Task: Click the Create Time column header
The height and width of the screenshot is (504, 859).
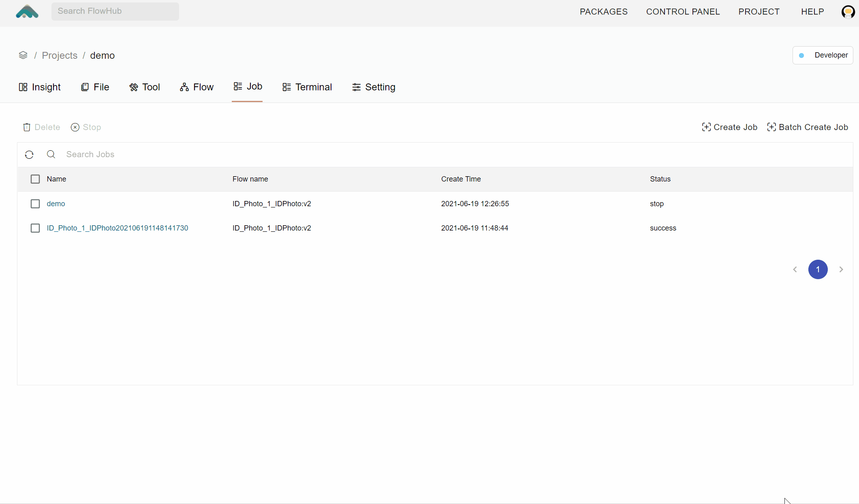Action: coord(461,179)
